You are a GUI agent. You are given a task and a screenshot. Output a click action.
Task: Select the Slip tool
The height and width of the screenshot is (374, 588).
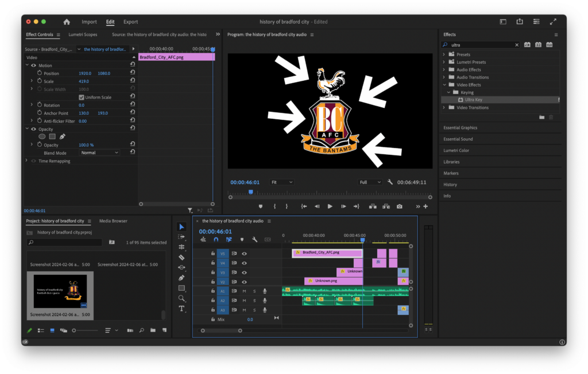click(x=181, y=267)
